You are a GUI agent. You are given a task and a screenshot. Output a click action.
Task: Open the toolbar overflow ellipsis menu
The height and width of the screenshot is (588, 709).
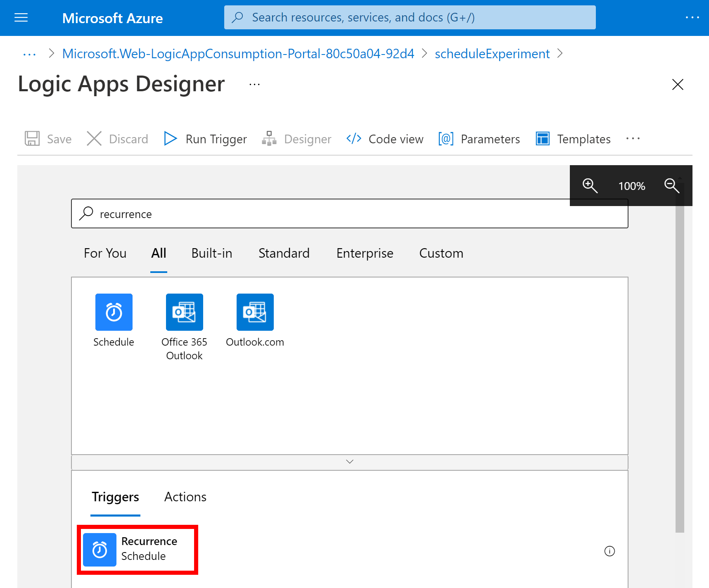(633, 139)
